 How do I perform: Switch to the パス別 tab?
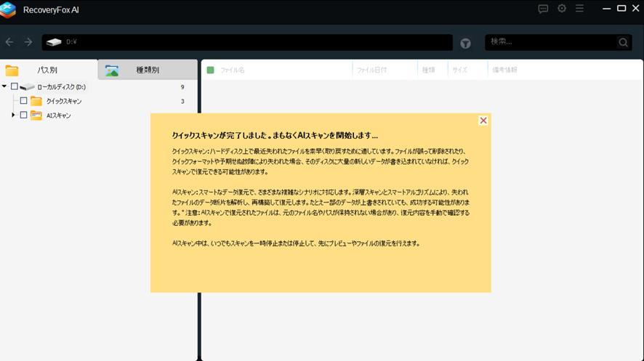click(49, 70)
